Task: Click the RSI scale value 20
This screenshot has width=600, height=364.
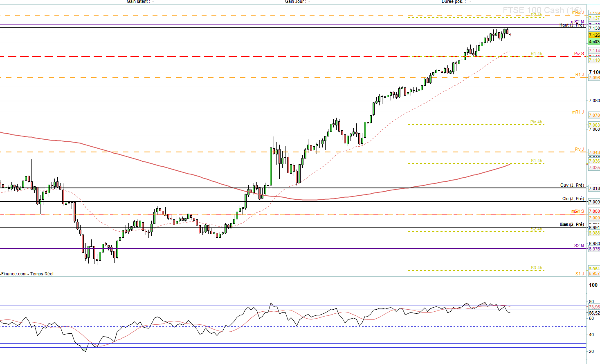Action: coord(591,351)
